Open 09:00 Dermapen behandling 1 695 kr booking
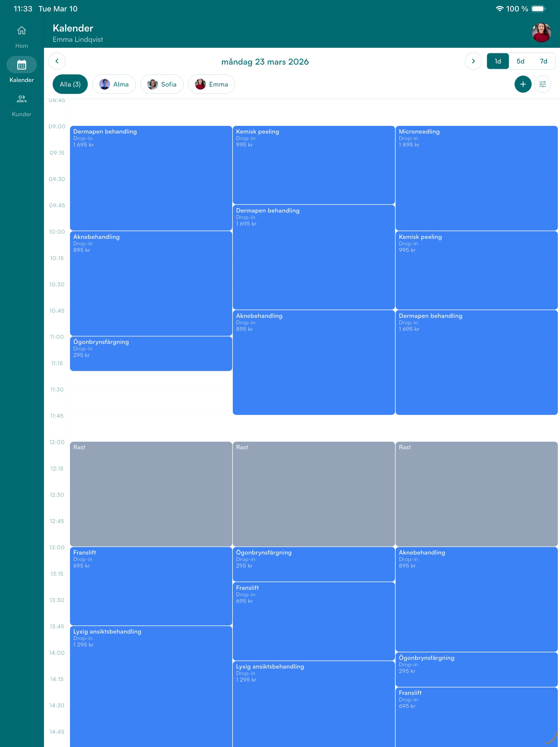The width and height of the screenshot is (560, 747). tap(151, 178)
